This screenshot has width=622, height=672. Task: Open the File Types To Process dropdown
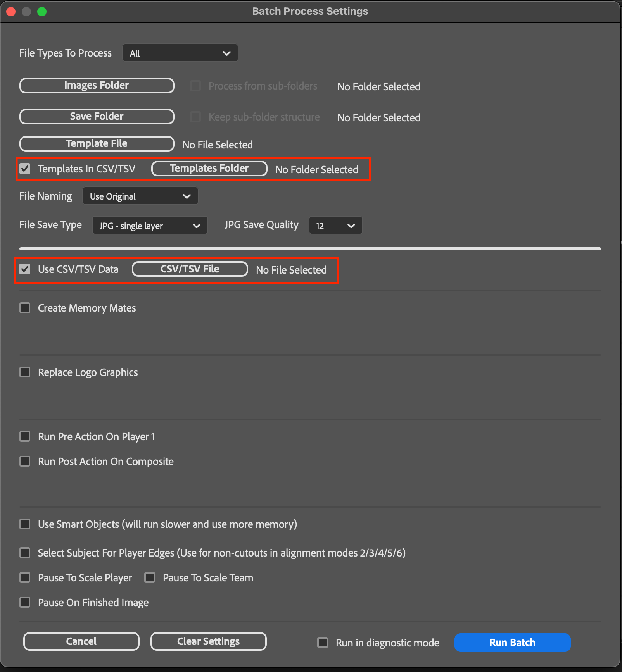180,53
